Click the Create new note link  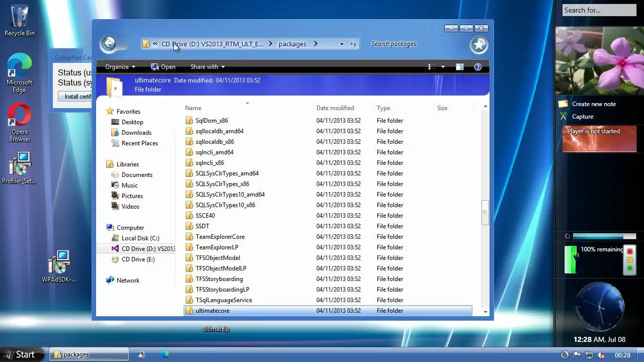click(x=594, y=104)
